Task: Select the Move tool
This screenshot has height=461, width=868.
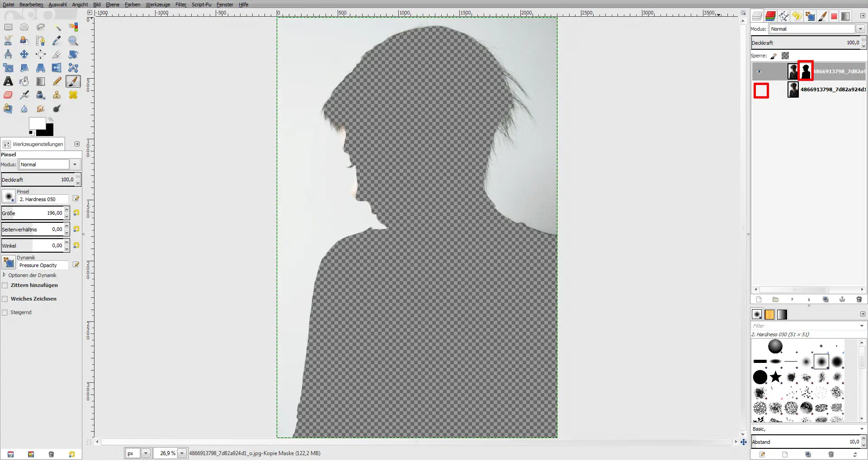Action: (x=24, y=54)
